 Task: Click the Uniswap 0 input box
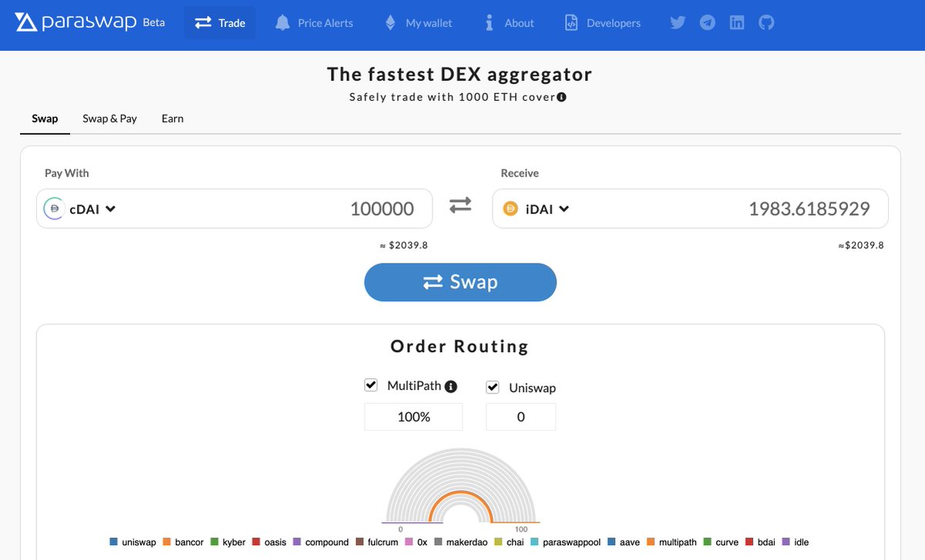[x=520, y=417]
